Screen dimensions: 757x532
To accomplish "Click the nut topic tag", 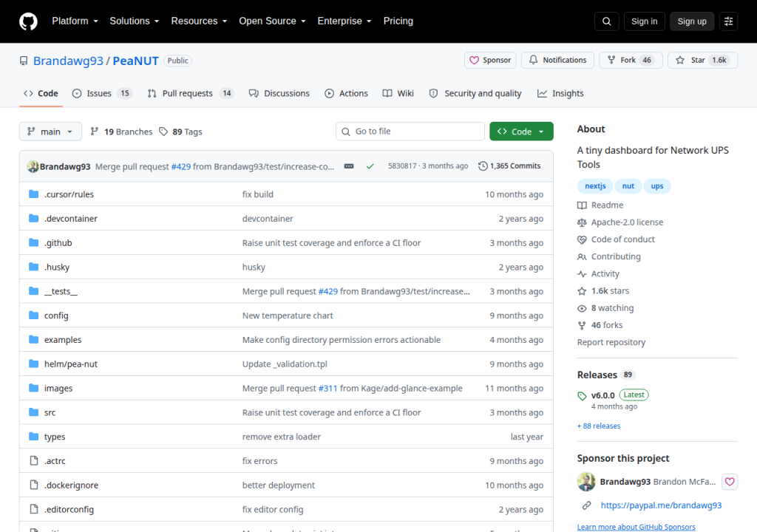I will coord(628,186).
